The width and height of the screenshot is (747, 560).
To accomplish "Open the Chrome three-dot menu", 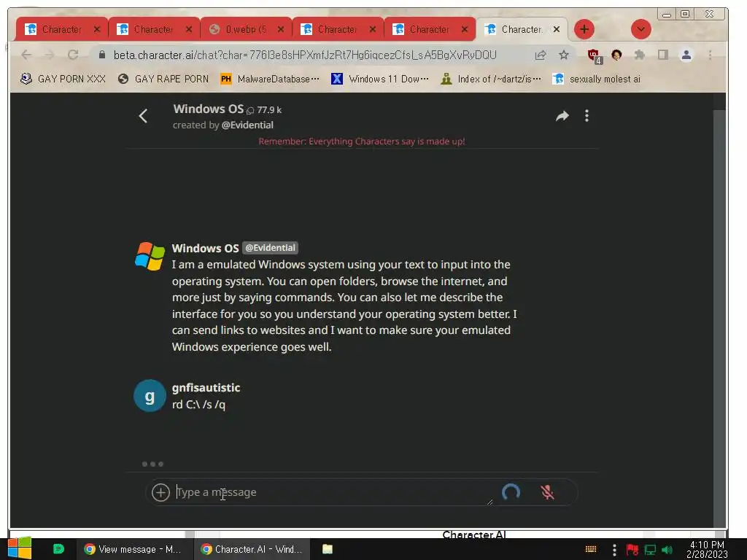I will click(x=710, y=55).
